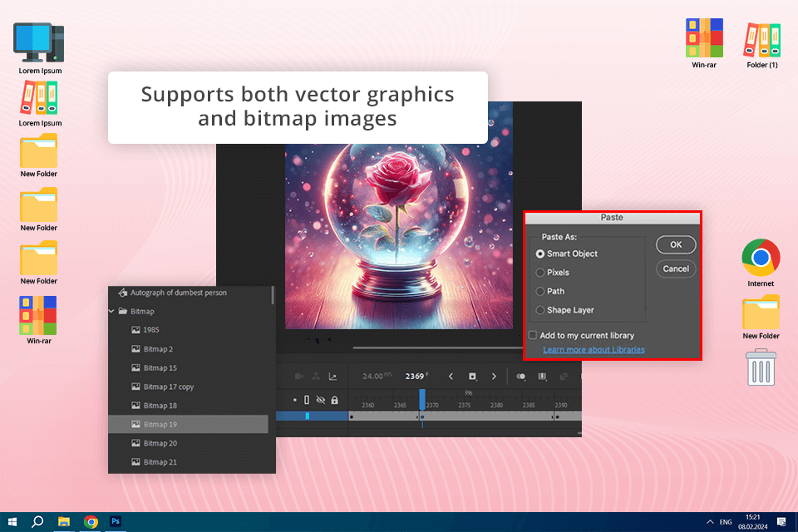Click the edit multiple frames icon
Viewport: 798px width, 532px height.
tap(542, 377)
